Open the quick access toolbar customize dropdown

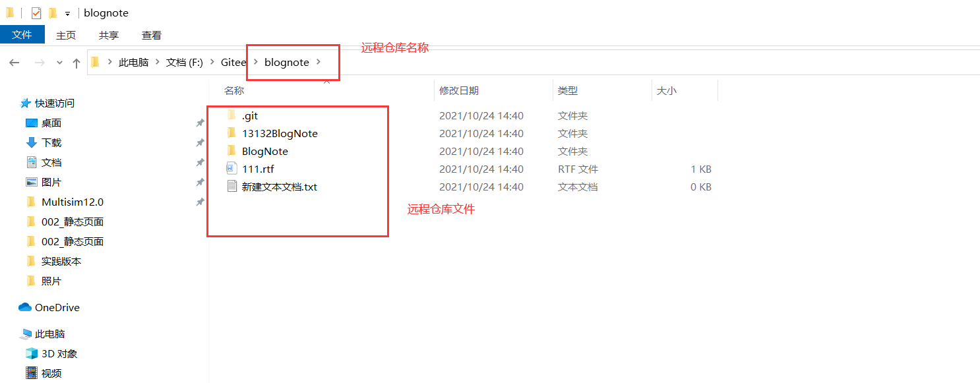pos(67,14)
